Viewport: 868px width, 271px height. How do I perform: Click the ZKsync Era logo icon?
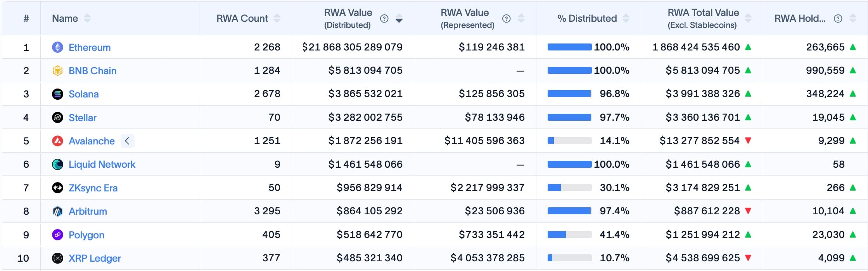point(57,188)
